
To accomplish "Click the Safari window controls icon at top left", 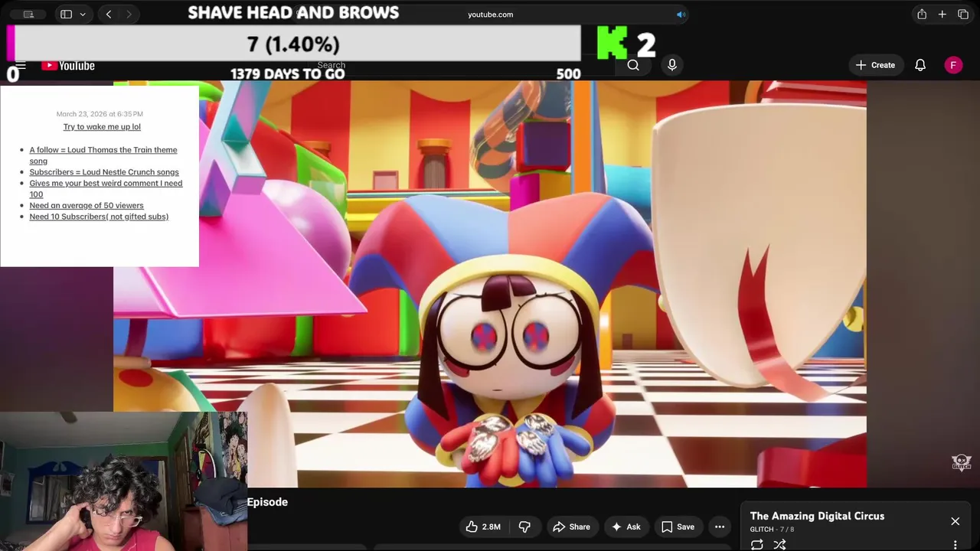I will [x=28, y=15].
